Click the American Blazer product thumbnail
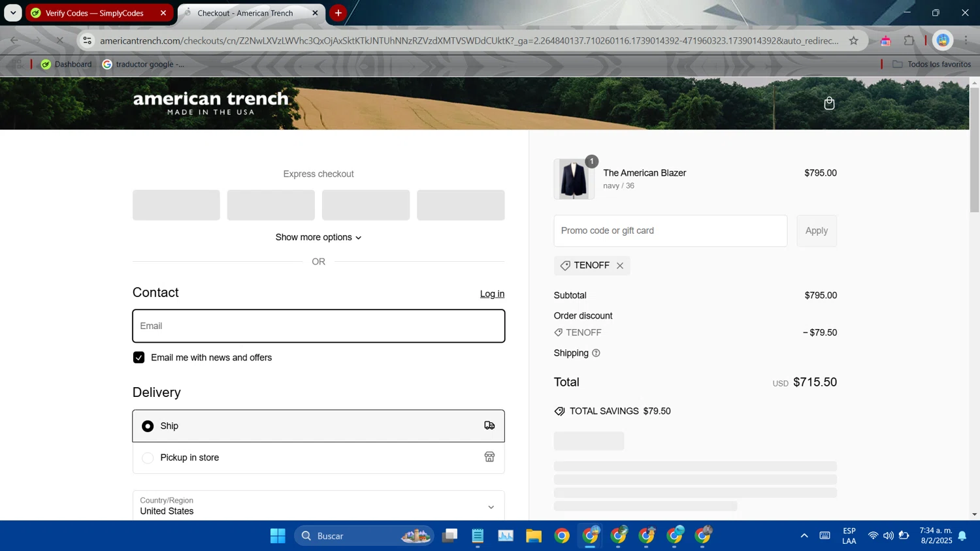The width and height of the screenshot is (980, 551). tap(574, 179)
